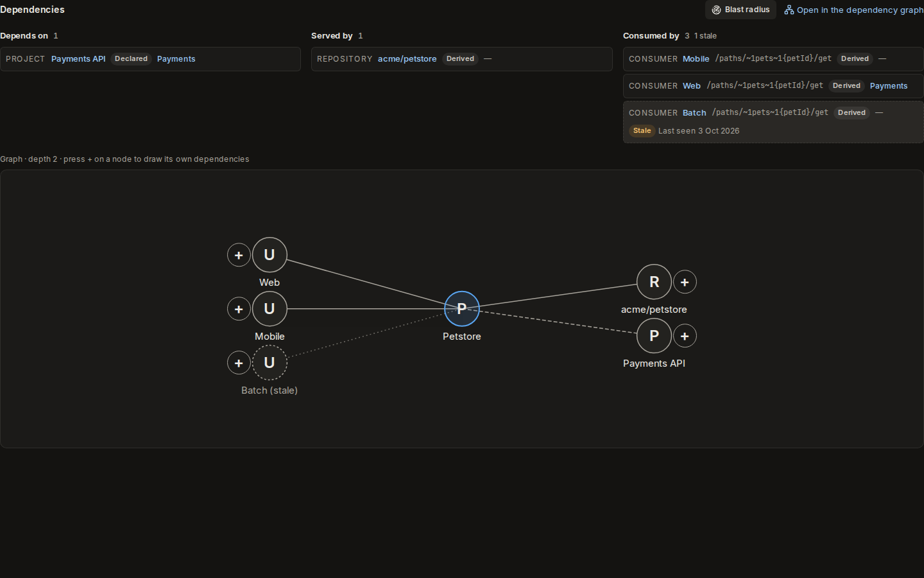Viewport: 924px width, 578px height.
Task: Select the central Petstore P node
Action: pyautogui.click(x=462, y=309)
